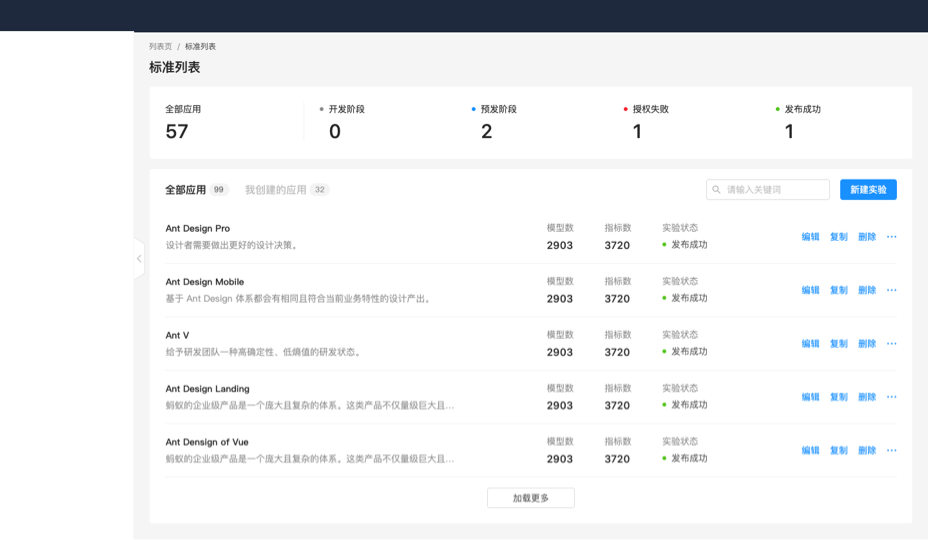Image resolution: width=928 pixels, height=540 pixels.
Task: Copy the Ant Design Mobile entry
Action: click(839, 290)
